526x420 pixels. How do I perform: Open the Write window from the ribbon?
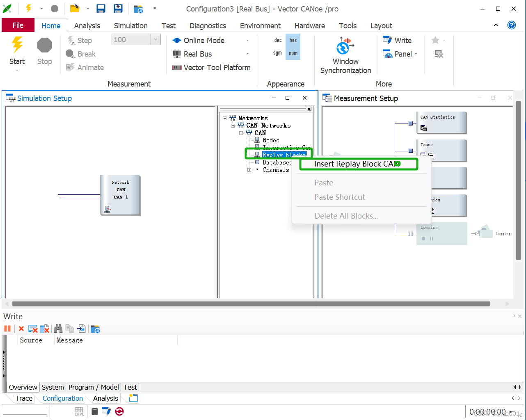tap(397, 40)
